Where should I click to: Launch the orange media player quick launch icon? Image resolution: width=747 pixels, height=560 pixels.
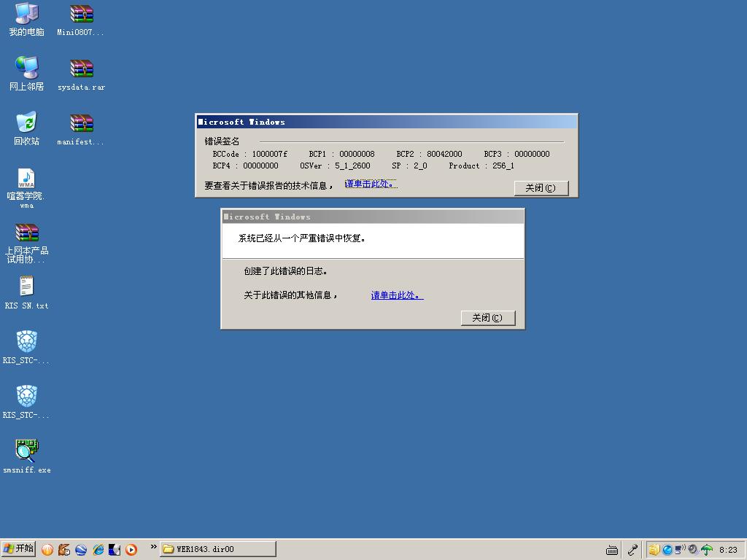[131, 550]
